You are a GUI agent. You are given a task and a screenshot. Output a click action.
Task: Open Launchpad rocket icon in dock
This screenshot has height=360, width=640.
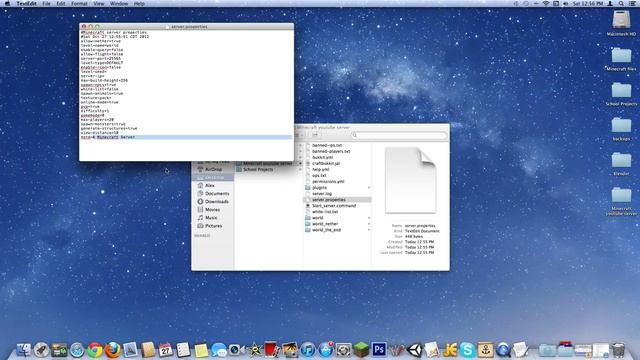click(x=41, y=350)
